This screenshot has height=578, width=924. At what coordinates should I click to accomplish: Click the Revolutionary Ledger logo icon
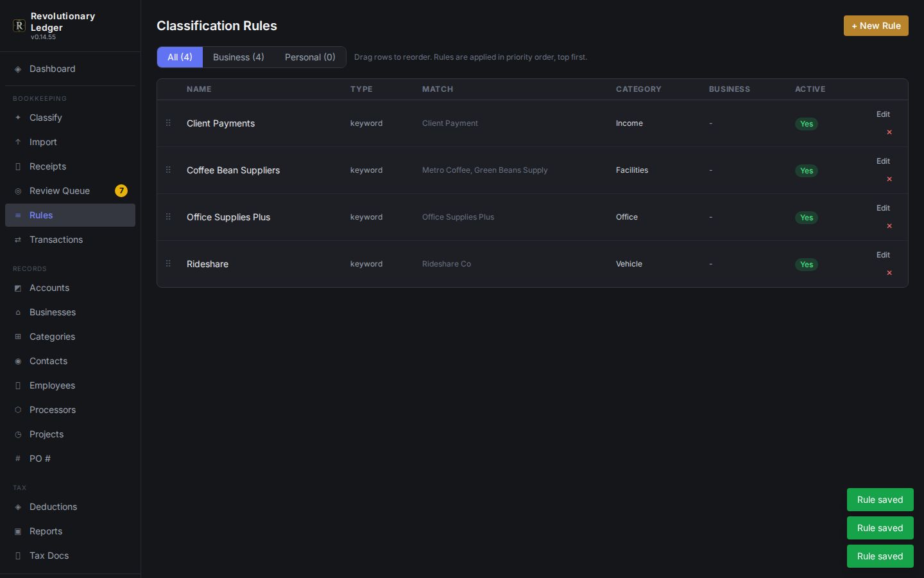(x=19, y=26)
